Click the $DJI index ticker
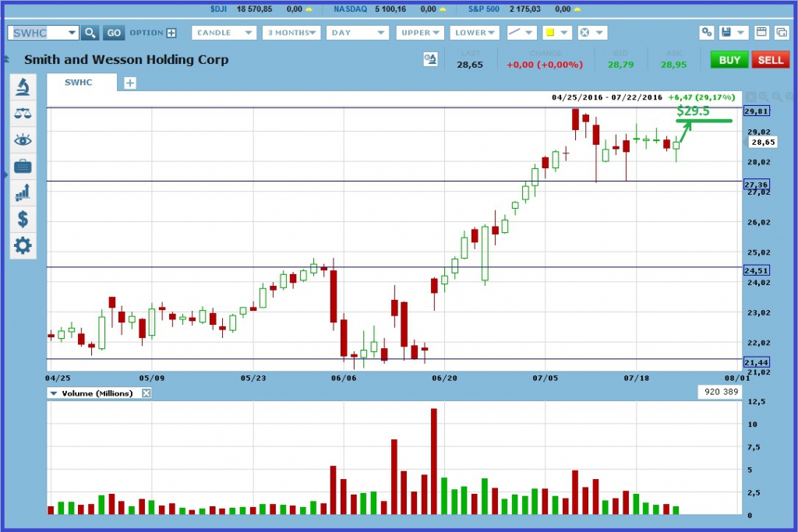Viewport: 798px width, 532px height. (218, 9)
